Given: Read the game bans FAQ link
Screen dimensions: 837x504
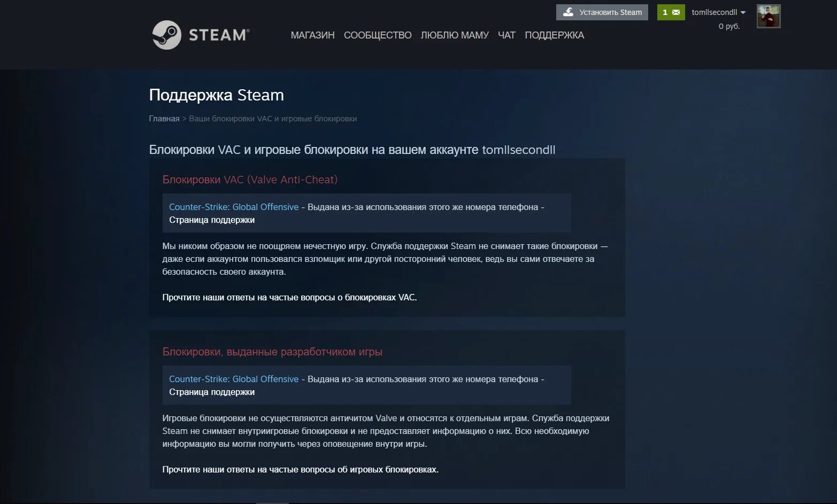Looking at the screenshot, I should [300, 469].
